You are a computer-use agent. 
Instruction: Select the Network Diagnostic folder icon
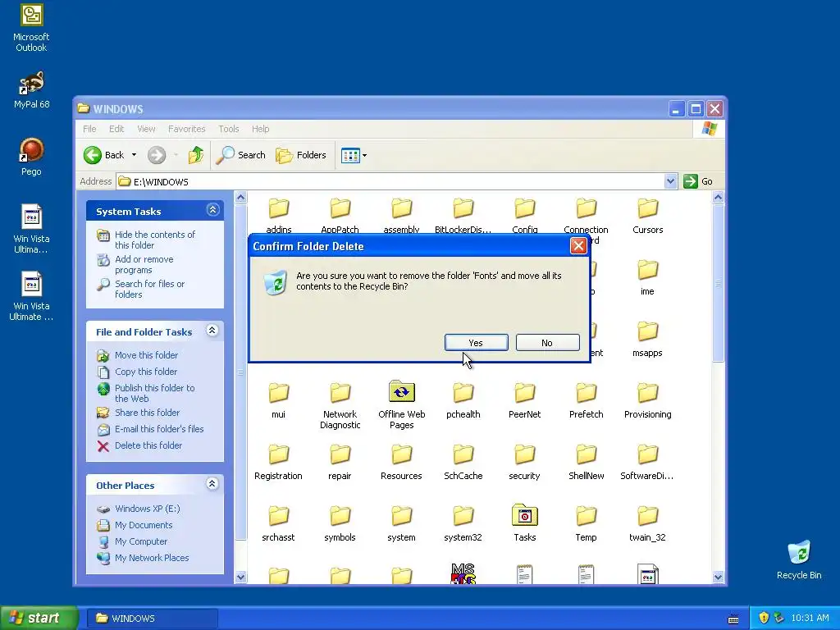340,393
